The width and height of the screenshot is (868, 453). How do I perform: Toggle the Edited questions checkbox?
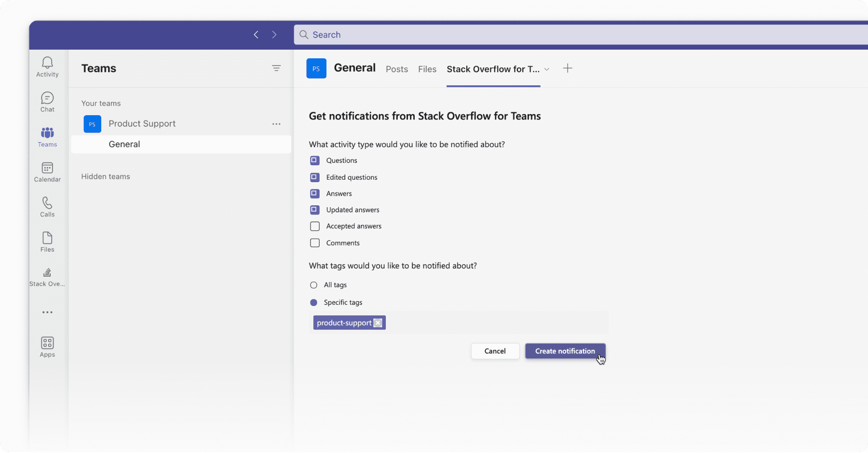315,177
